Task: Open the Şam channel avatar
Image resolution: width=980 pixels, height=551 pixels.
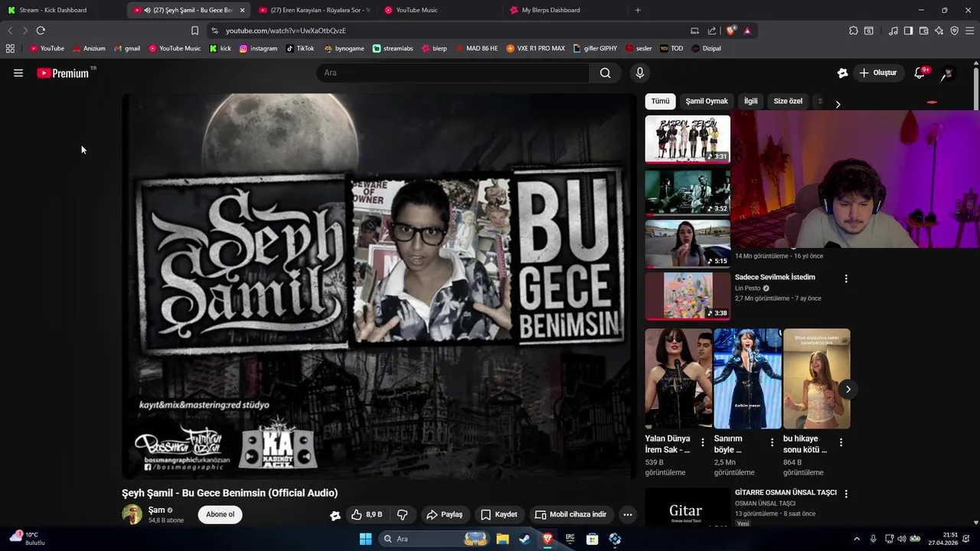Action: (132, 514)
